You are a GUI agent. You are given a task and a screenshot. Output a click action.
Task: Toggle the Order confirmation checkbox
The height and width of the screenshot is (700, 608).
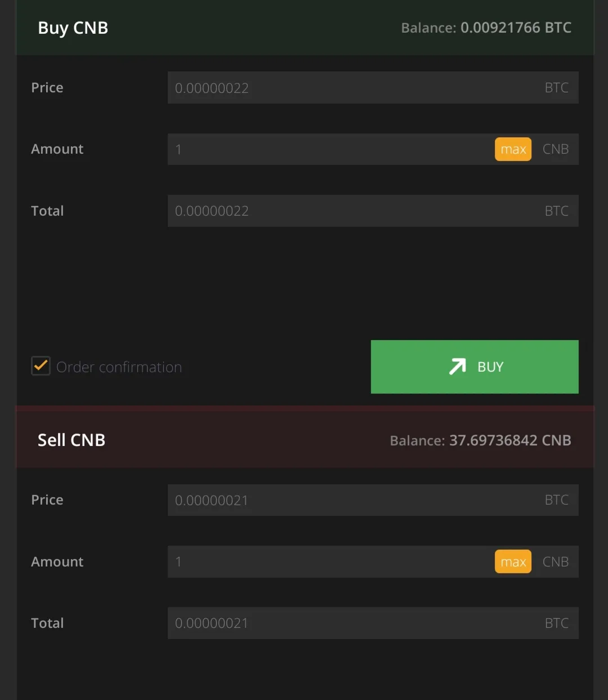click(x=41, y=366)
